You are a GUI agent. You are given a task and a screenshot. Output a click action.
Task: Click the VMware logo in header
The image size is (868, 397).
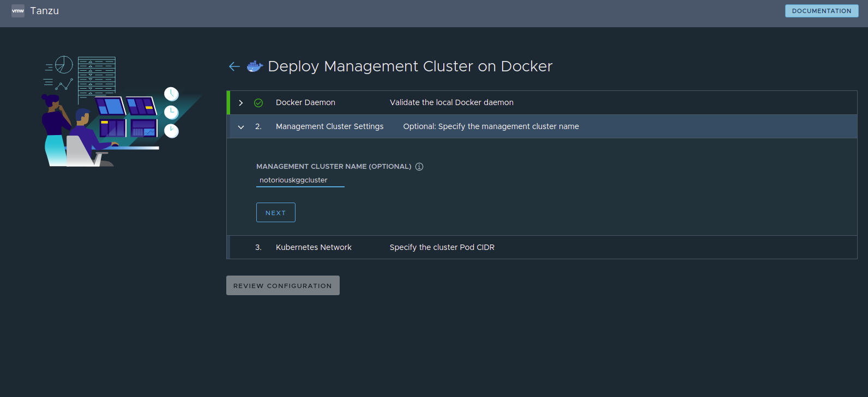[x=18, y=11]
